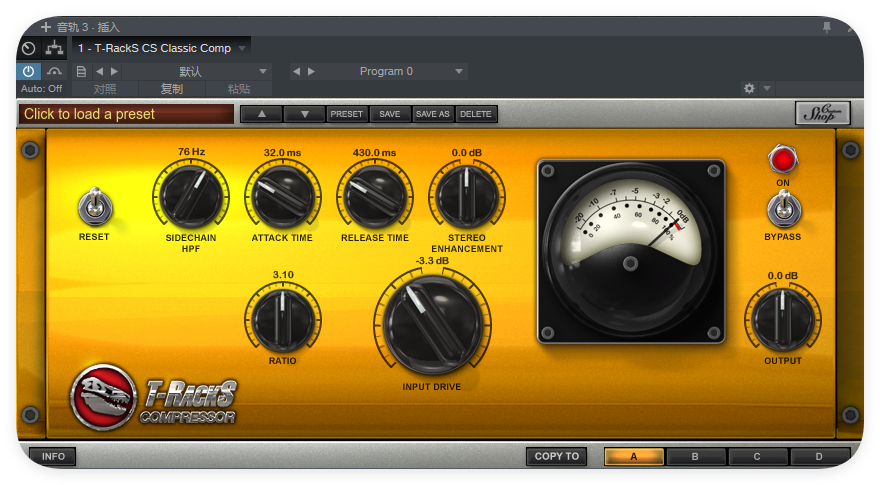Click the 3.10 ratio value
The width and height of the screenshot is (880, 485).
coord(283,274)
